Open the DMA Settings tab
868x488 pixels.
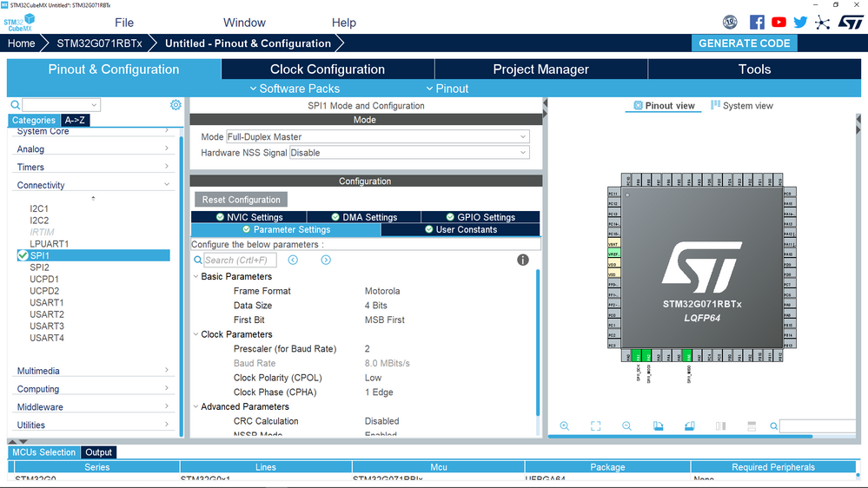tap(364, 217)
